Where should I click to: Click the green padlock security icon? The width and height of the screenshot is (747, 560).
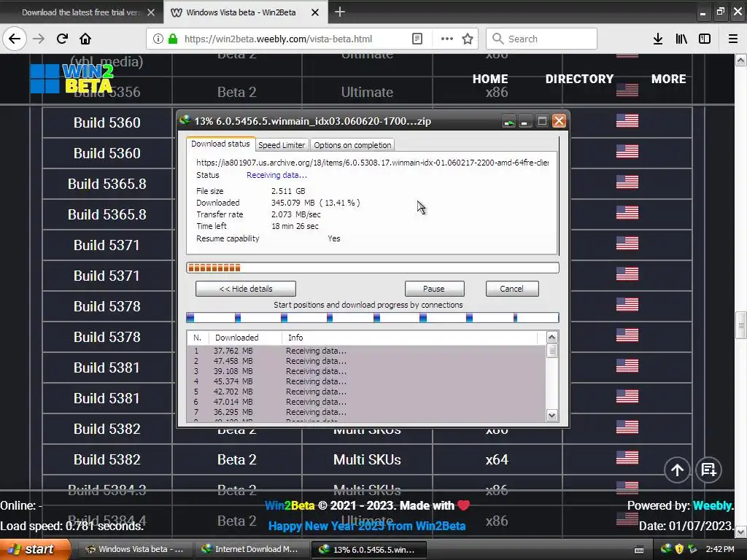[x=173, y=39]
